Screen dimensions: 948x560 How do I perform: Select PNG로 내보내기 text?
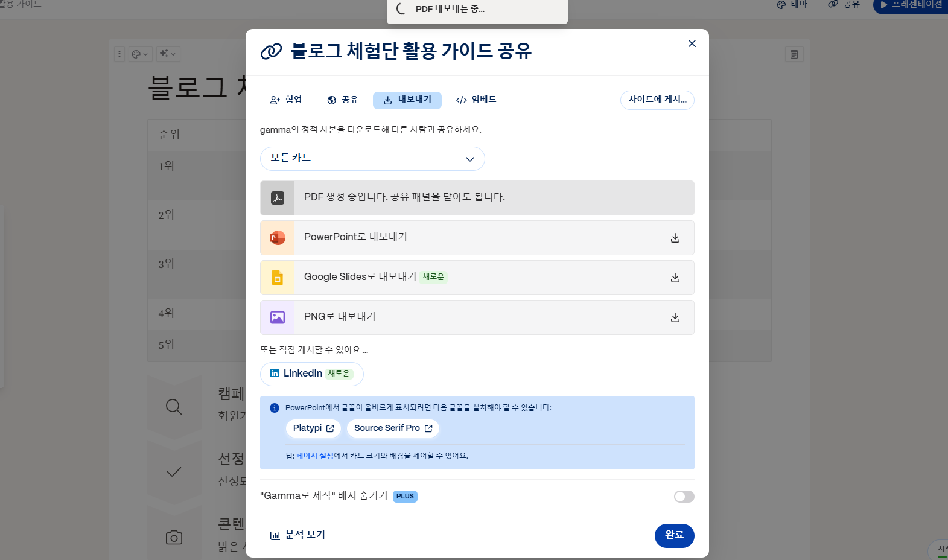click(x=340, y=317)
